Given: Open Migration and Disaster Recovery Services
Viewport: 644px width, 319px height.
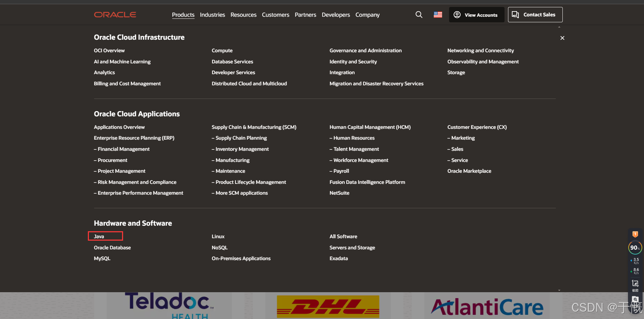Looking at the screenshot, I should [377, 84].
